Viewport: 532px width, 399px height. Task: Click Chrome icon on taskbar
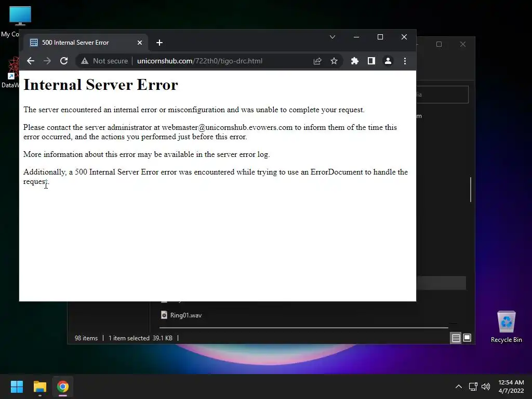click(63, 387)
